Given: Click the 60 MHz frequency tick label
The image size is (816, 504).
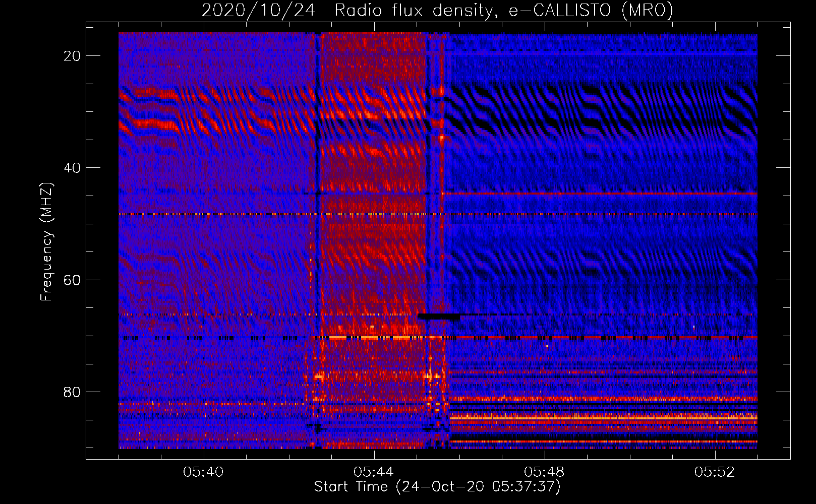Looking at the screenshot, I should 73,280.
